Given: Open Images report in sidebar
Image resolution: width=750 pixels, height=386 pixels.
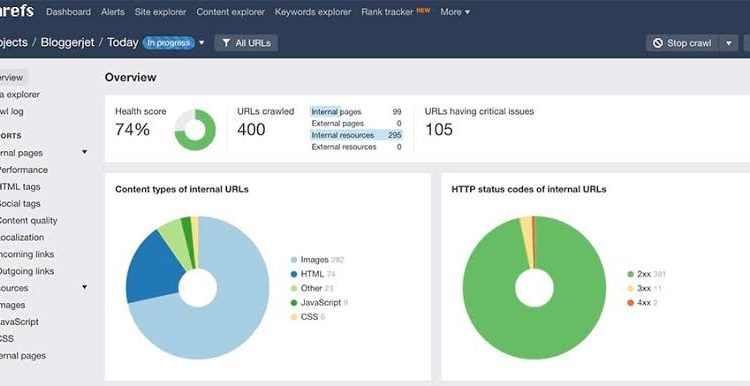Looking at the screenshot, I should 13,305.
